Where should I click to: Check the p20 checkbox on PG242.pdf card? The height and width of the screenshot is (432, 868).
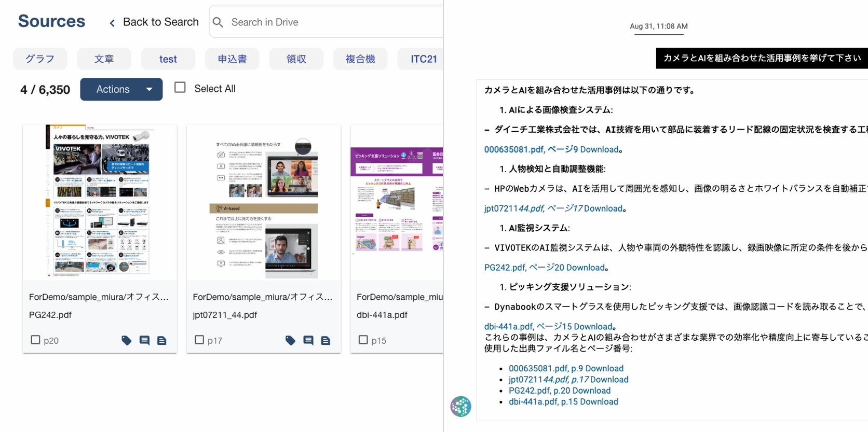click(x=35, y=340)
